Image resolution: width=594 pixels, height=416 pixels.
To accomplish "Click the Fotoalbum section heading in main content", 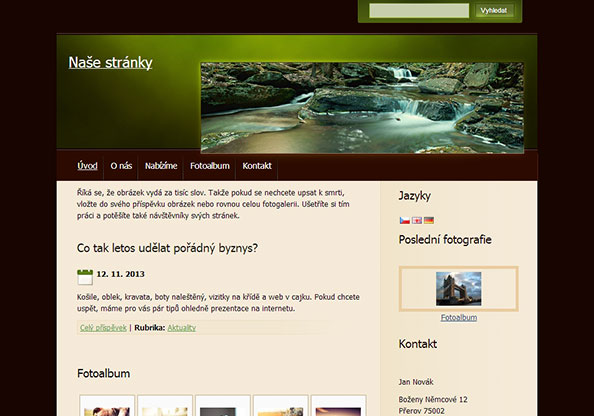I will (103, 374).
